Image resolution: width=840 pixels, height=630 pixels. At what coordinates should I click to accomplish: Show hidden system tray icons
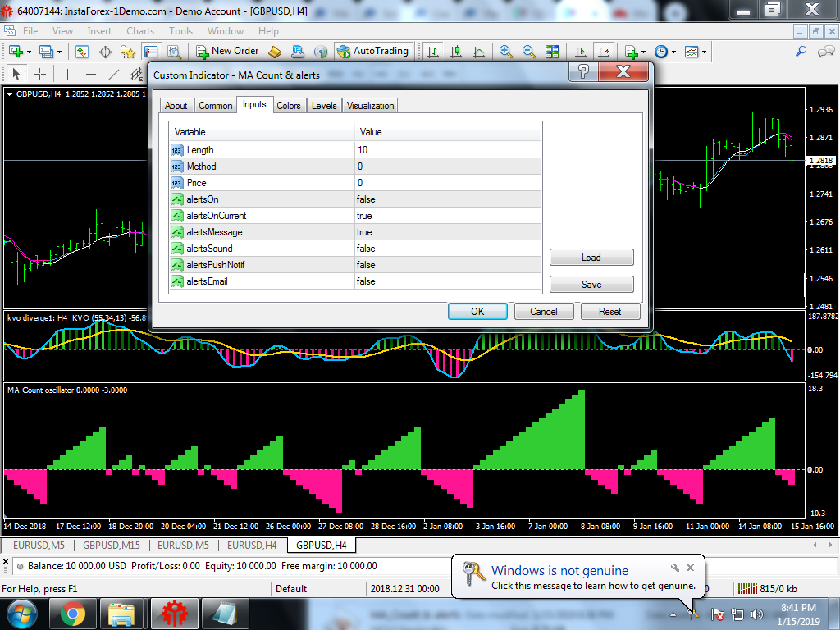tap(673, 614)
